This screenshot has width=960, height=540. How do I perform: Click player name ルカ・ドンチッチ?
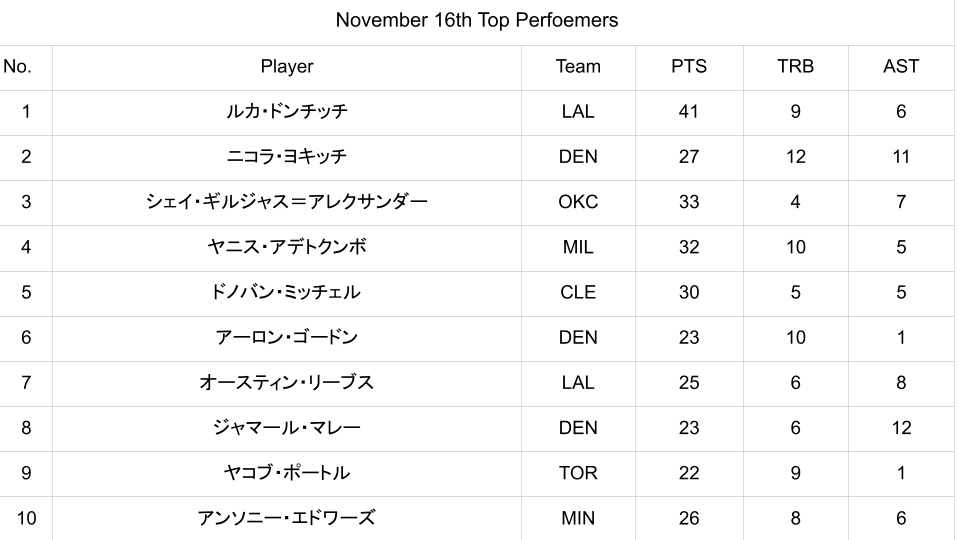pyautogui.click(x=287, y=112)
